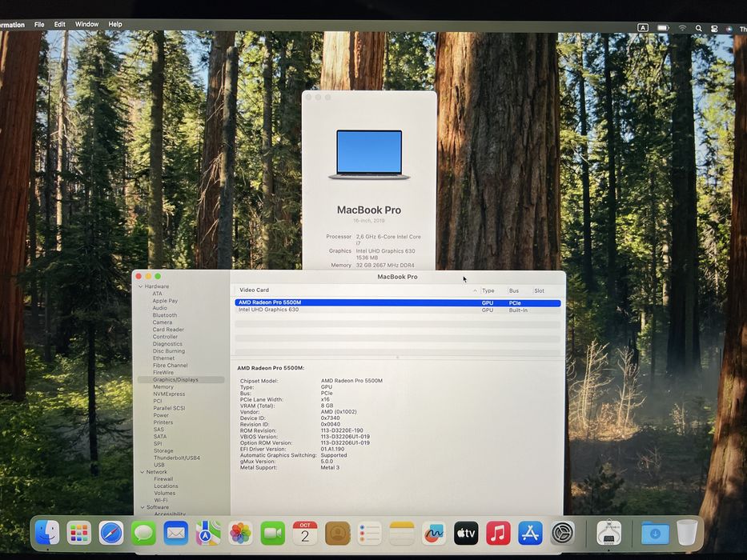Open the Trash in the Dock
The height and width of the screenshot is (560, 747).
tap(687, 533)
